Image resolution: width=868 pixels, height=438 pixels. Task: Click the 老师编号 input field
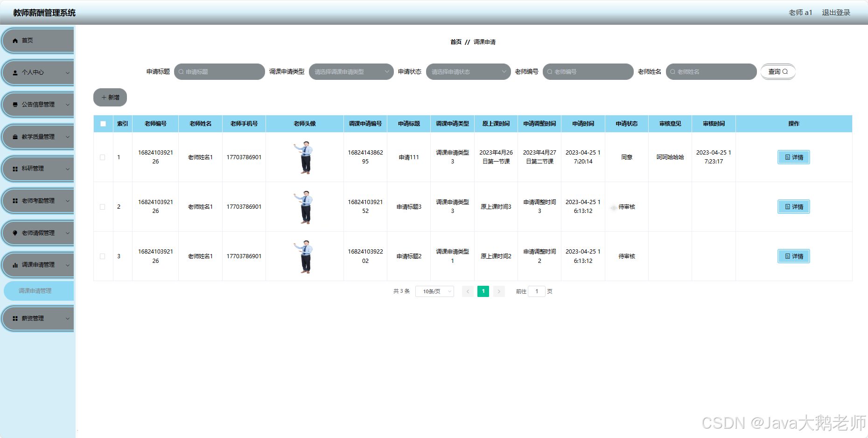(588, 72)
